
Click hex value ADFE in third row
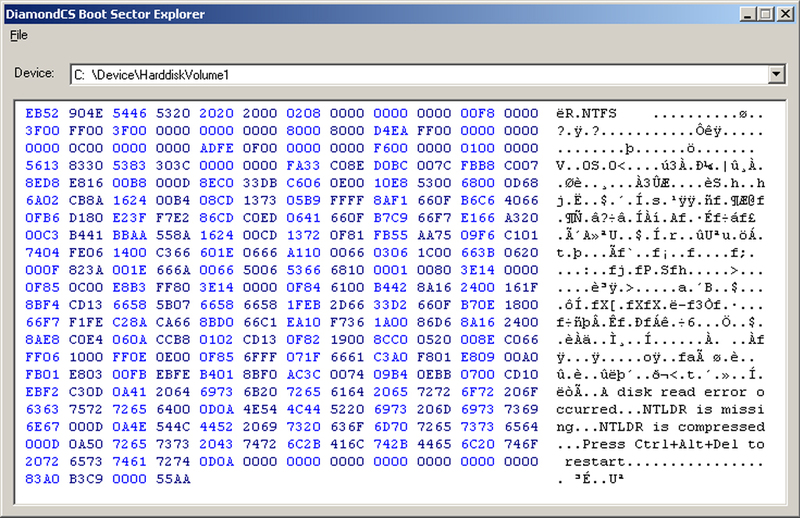coord(216,148)
